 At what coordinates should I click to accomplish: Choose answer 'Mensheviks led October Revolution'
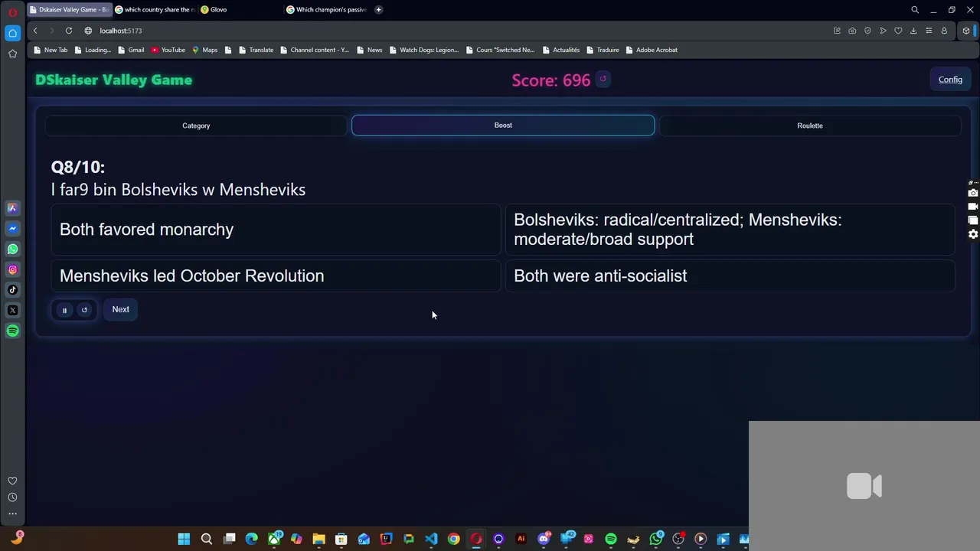[276, 275]
